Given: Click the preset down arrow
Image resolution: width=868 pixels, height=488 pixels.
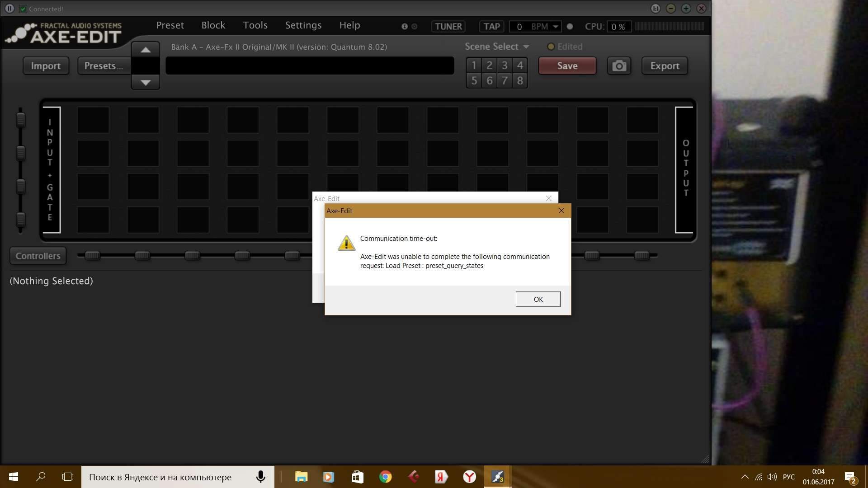Looking at the screenshot, I should click(x=145, y=82).
